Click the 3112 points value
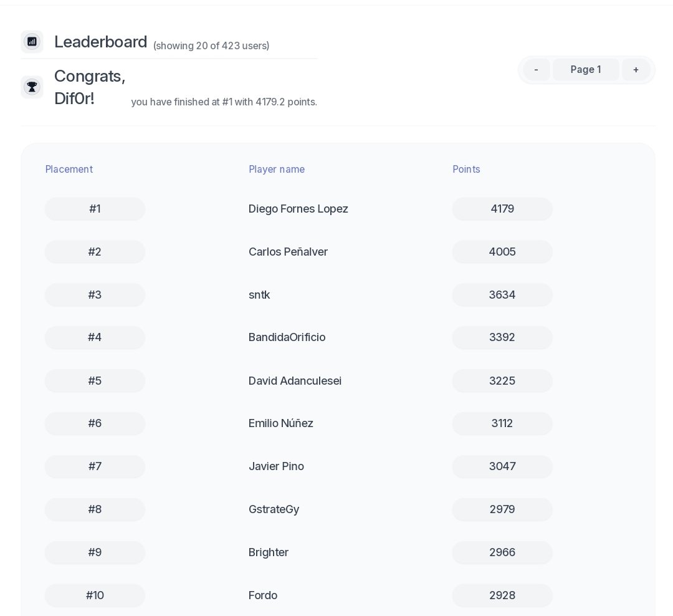The height and width of the screenshot is (616, 673). coord(502,423)
